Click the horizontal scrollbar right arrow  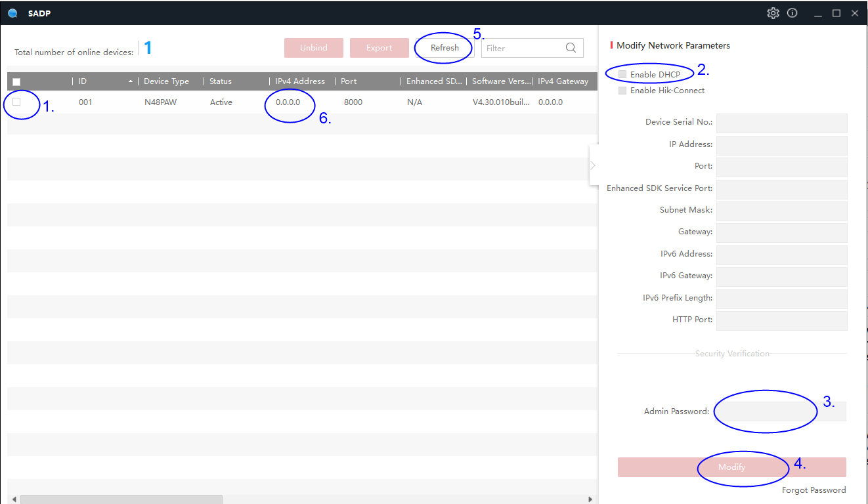(x=590, y=499)
